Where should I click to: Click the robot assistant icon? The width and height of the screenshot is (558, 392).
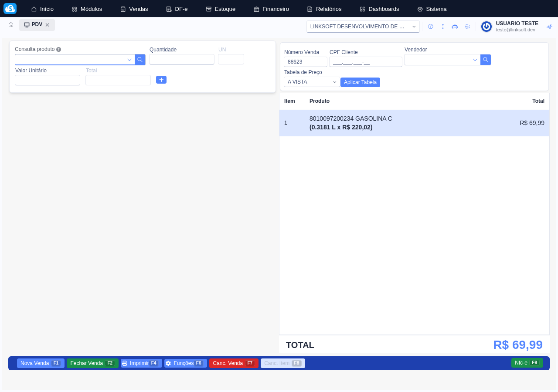pos(455,27)
